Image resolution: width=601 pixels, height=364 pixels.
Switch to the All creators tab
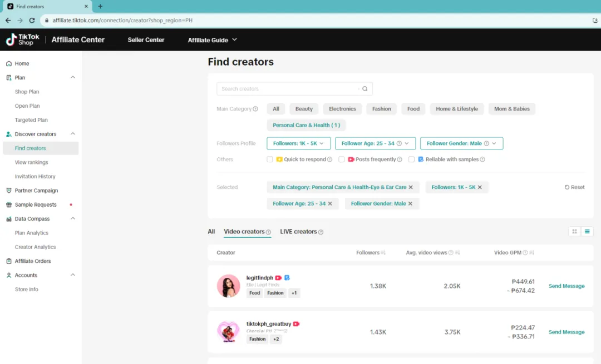[x=211, y=232]
